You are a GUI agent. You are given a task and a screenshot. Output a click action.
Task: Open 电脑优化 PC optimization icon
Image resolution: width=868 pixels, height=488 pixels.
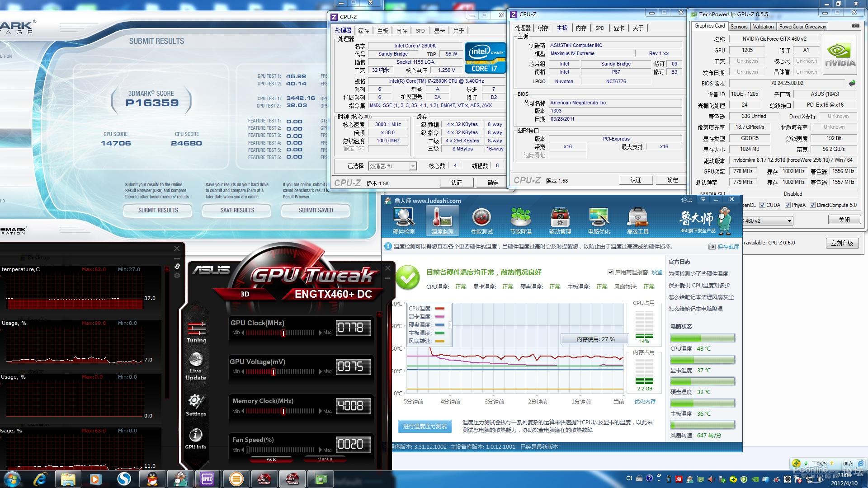(x=599, y=221)
